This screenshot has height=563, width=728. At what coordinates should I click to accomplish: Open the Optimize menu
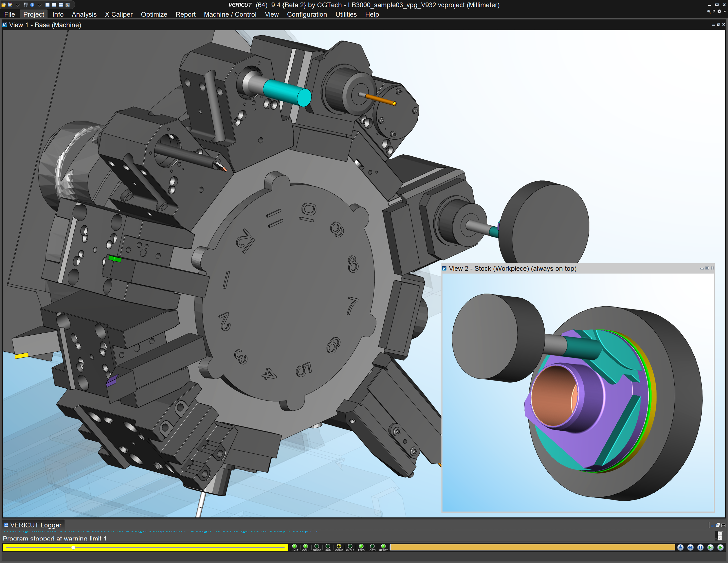click(x=154, y=14)
